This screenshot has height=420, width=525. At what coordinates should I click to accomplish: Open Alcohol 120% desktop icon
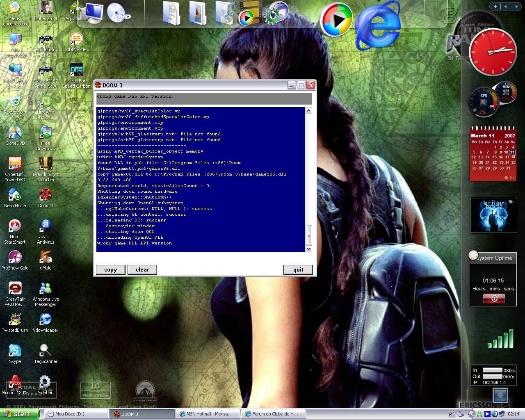click(15, 385)
